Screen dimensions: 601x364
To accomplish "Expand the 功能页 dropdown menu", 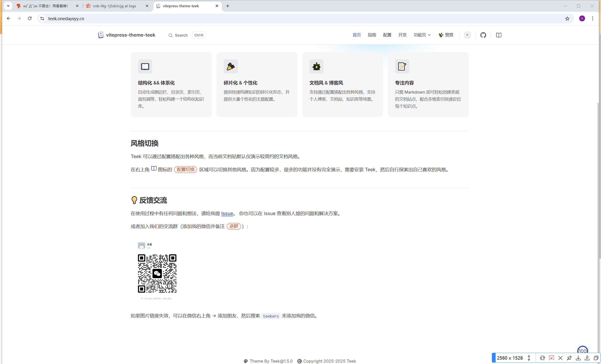I will point(422,35).
